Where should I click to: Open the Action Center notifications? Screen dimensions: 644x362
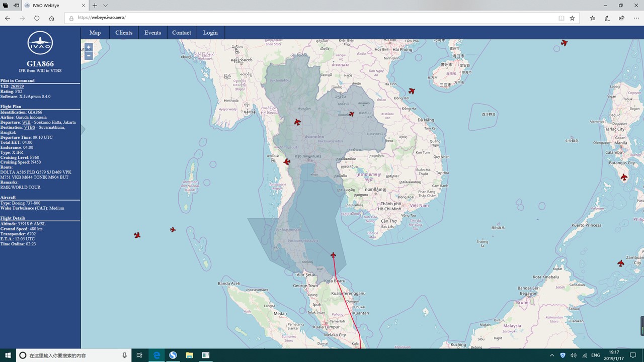pos(634,355)
